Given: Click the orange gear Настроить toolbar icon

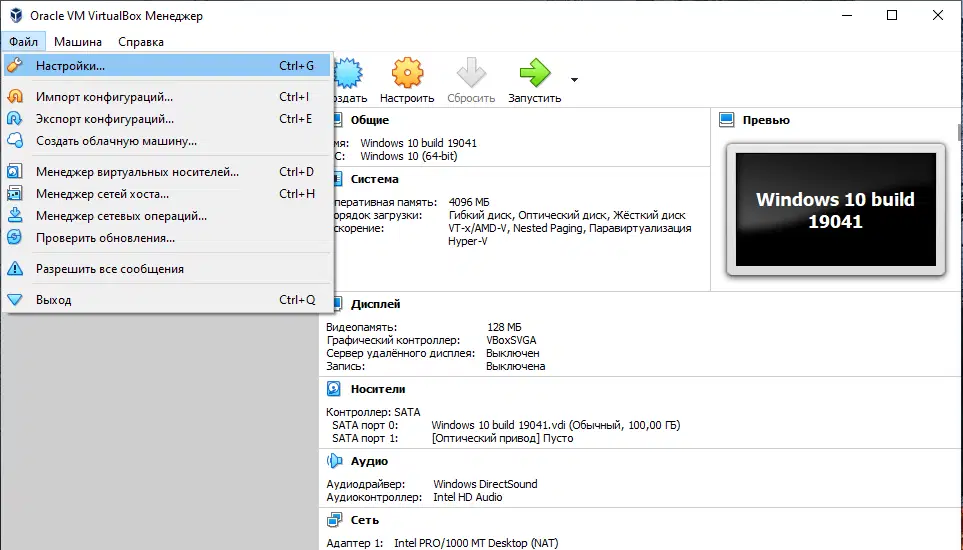Looking at the screenshot, I should point(407,73).
